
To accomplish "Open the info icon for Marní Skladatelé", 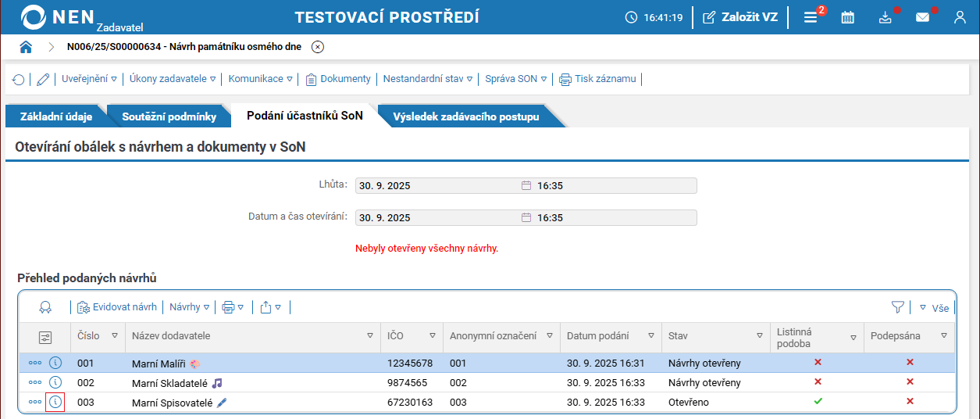I will click(x=55, y=382).
